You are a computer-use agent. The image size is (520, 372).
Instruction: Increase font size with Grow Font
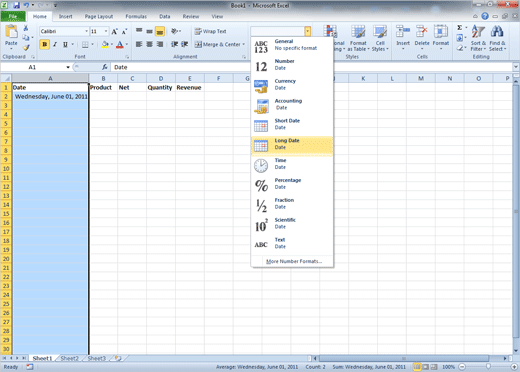coord(114,32)
